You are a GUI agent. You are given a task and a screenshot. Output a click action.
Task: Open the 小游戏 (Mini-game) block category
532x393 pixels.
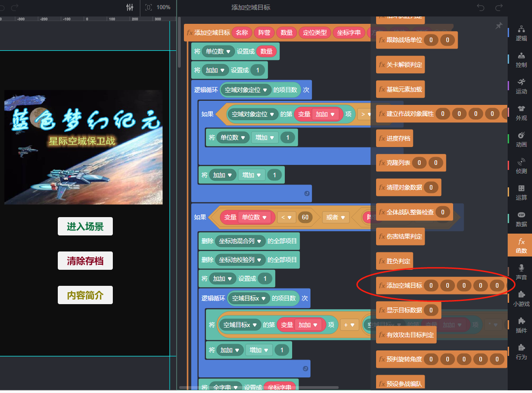tap(521, 299)
